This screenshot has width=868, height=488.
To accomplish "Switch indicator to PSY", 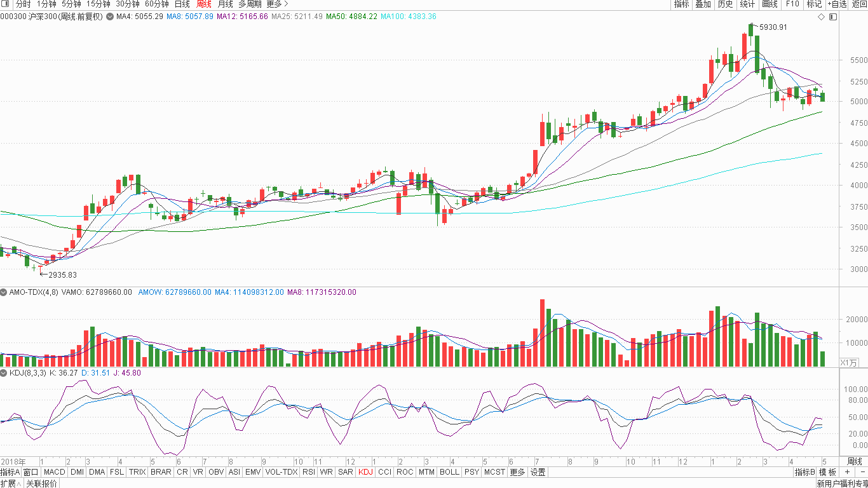I will 471,472.
